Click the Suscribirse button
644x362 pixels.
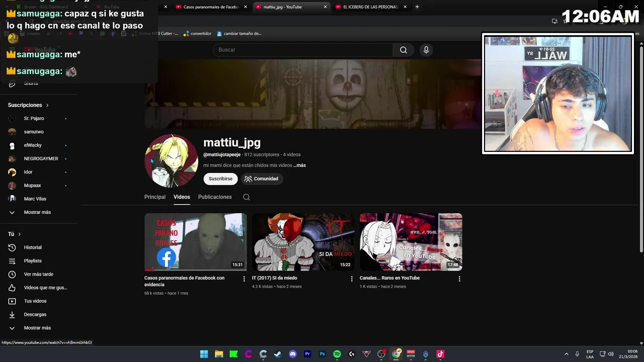point(220,178)
